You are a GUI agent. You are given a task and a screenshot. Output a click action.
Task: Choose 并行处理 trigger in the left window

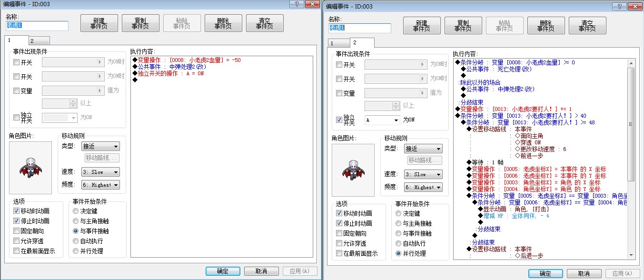(x=76, y=251)
